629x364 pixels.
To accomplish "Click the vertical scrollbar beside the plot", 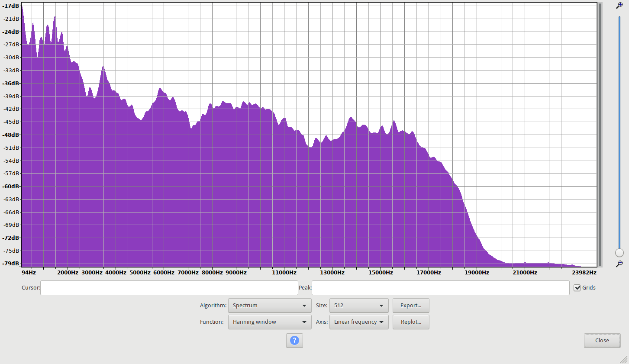I will (600, 135).
